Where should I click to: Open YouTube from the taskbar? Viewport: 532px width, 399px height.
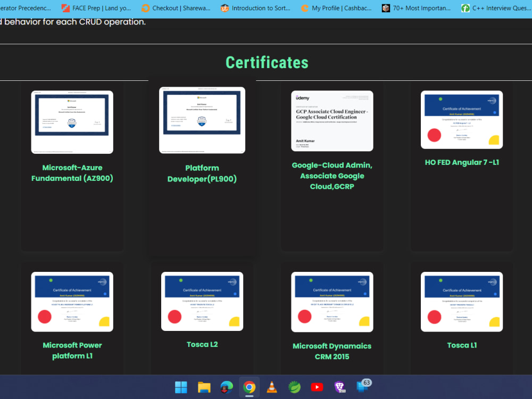pos(317,387)
